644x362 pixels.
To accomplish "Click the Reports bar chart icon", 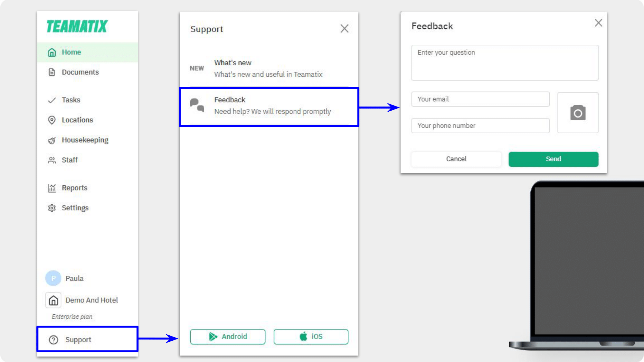I will 52,187.
